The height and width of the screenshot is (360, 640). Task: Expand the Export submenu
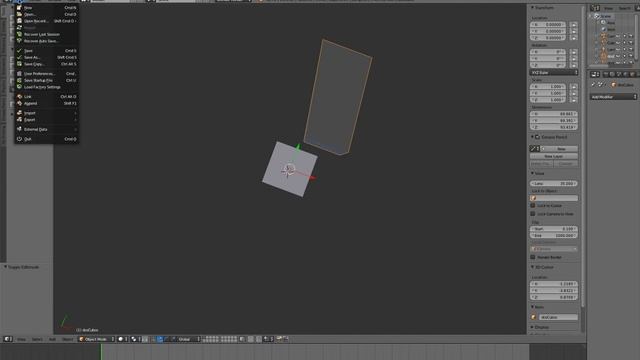coord(47,120)
